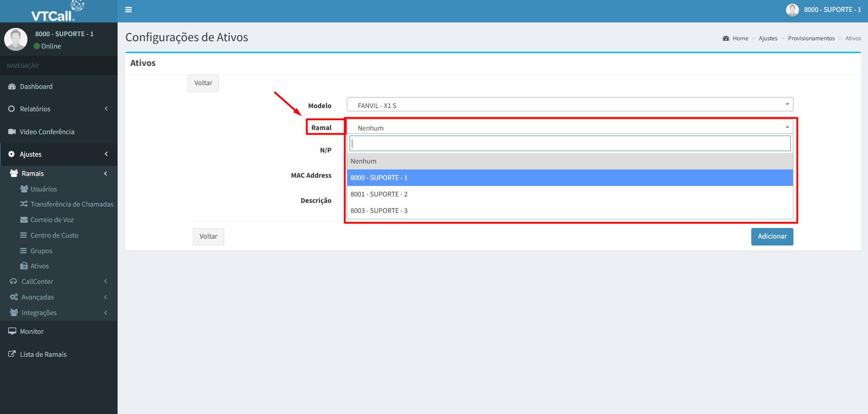The width and height of the screenshot is (868, 414).
Task: Open the Modelo dropdown showing FANVIL - X1 S
Action: 569,105
